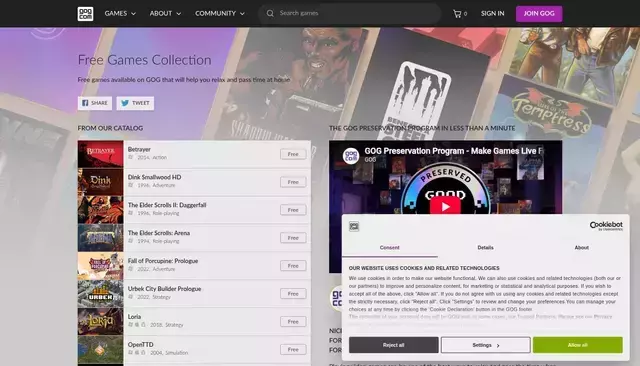This screenshot has width=640, height=366.
Task: Click the JOIN GOG button
Action: (539, 14)
